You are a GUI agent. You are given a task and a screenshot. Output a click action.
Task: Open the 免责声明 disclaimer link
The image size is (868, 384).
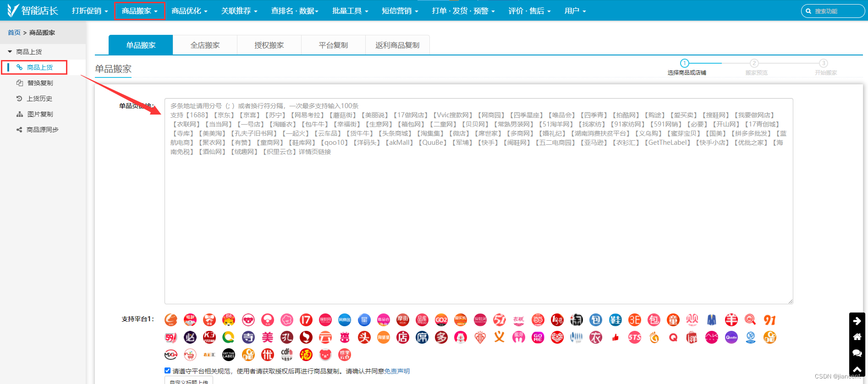(x=397, y=371)
